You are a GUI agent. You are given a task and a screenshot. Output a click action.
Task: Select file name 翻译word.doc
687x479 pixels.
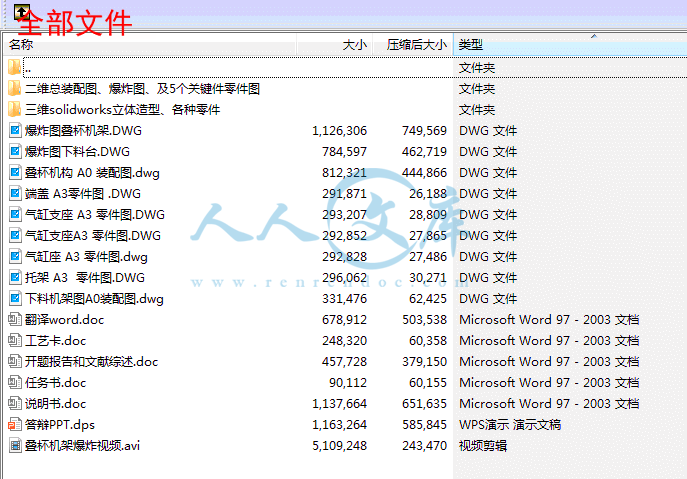(64, 319)
